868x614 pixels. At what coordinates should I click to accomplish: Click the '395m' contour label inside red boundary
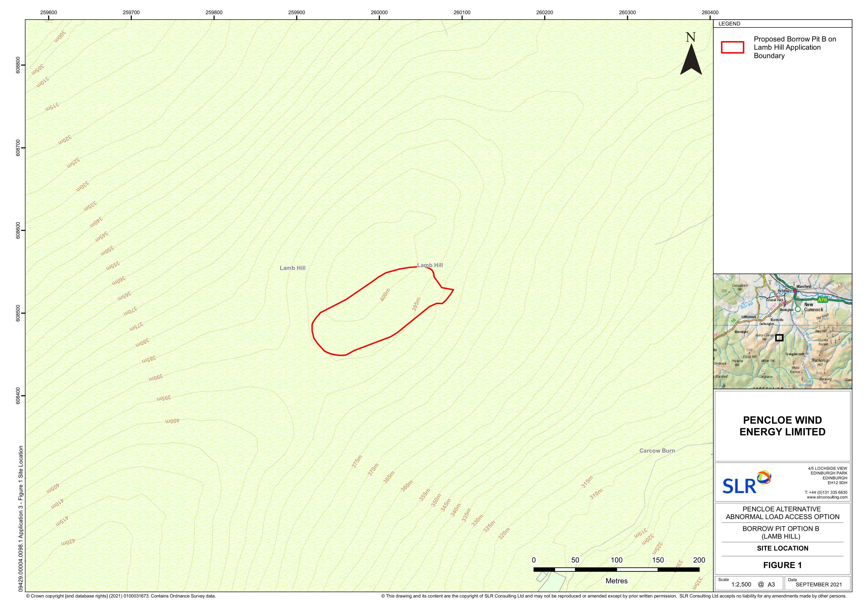[416, 304]
